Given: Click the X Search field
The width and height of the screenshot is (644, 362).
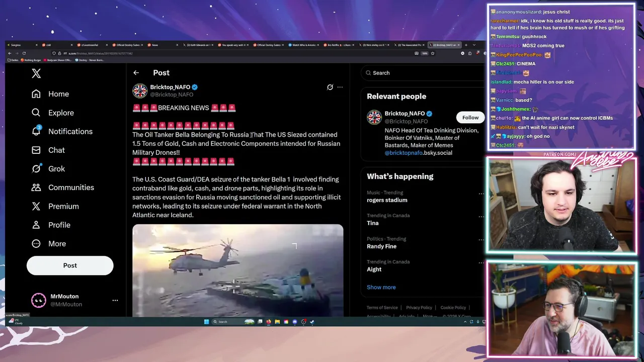Looking at the screenshot, I should point(423,73).
